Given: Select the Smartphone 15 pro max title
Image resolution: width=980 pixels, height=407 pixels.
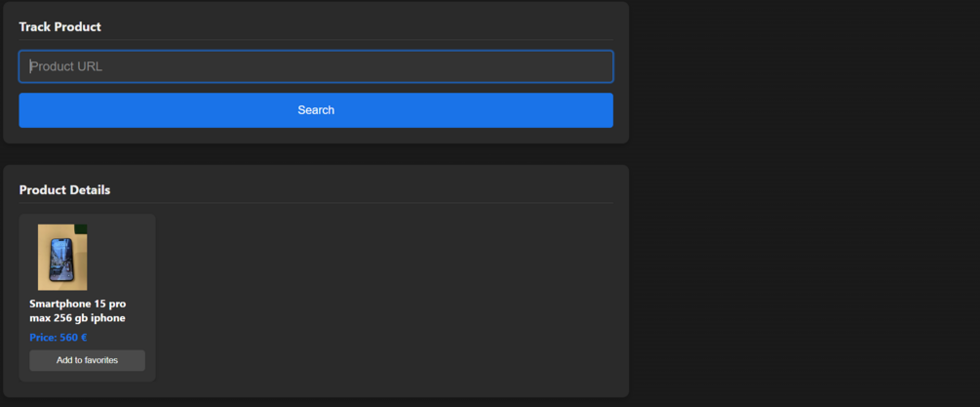Looking at the screenshot, I should 77,310.
